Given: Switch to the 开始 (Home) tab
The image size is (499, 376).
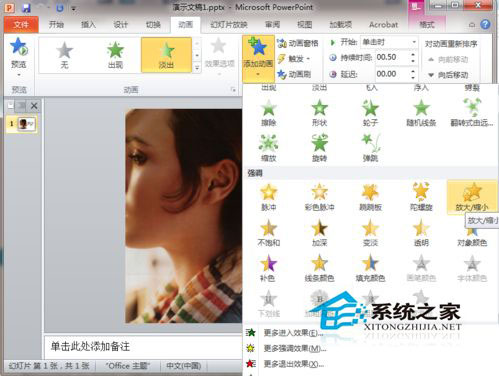Looking at the screenshot, I should click(56, 24).
